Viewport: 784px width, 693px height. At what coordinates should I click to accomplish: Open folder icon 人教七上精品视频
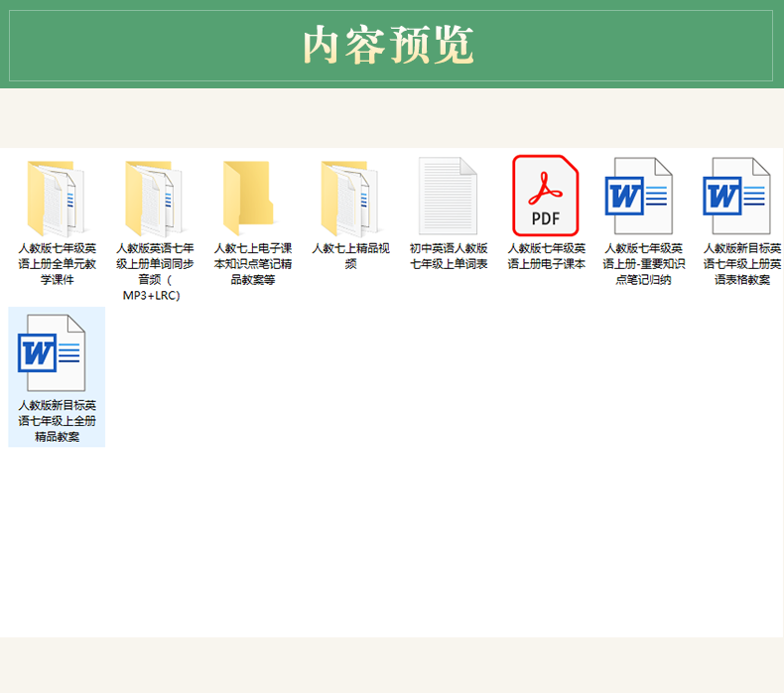pyautogui.click(x=350, y=199)
